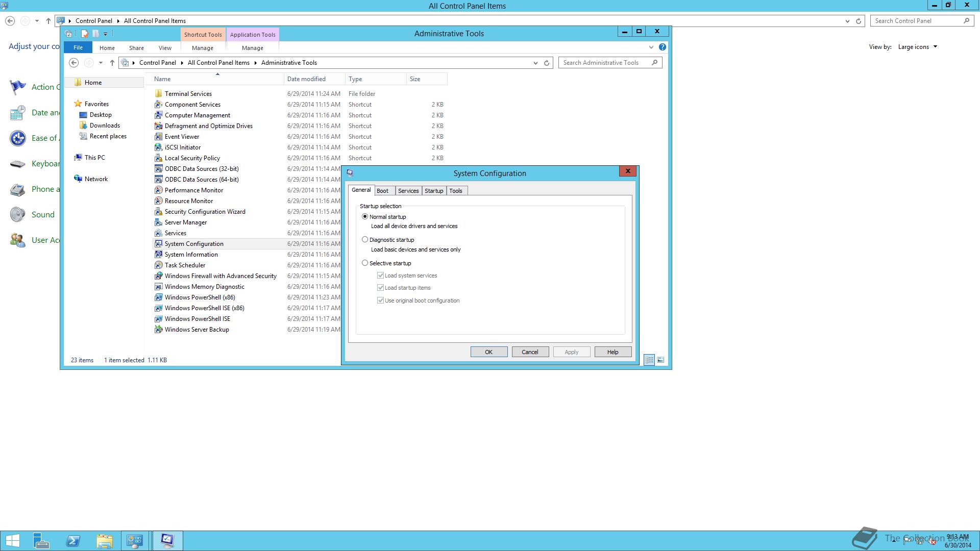Viewport: 980px width, 551px height.
Task: Switch to the Services tab
Action: 408,191
